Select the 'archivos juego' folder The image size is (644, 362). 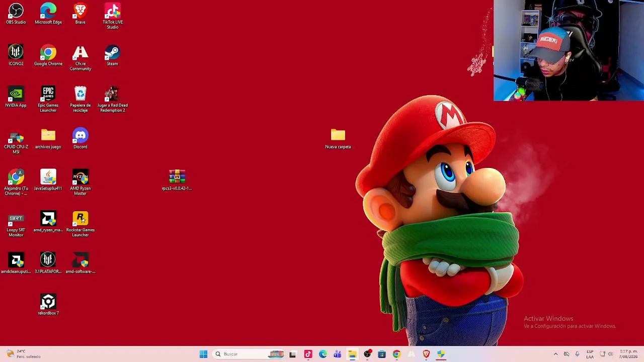[x=48, y=138]
